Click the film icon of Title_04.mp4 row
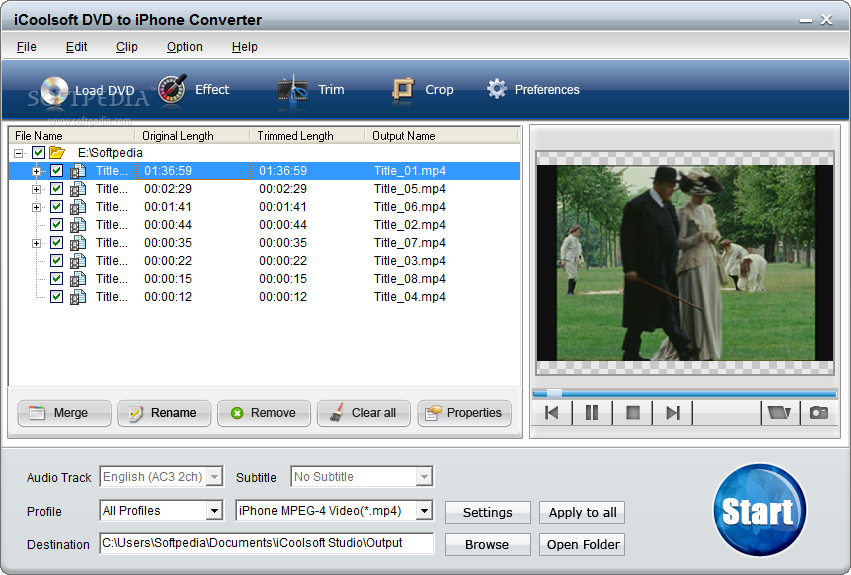Screen dimensions: 851x575 click(78, 296)
